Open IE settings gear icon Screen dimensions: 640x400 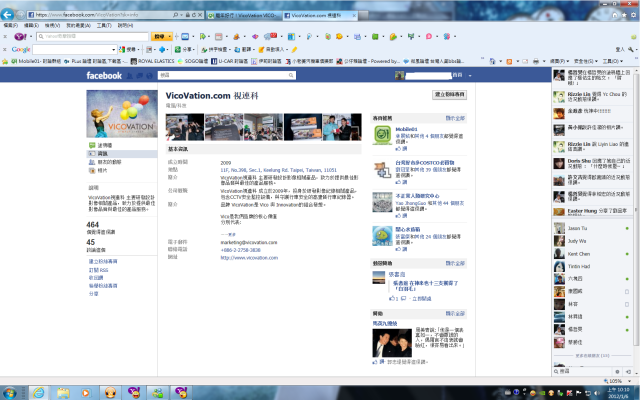(x=633, y=15)
